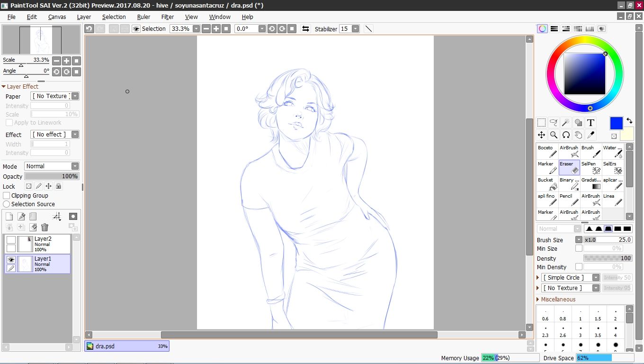The image size is (644, 364).
Task: Create a new linework layer
Action: [x=21, y=217]
